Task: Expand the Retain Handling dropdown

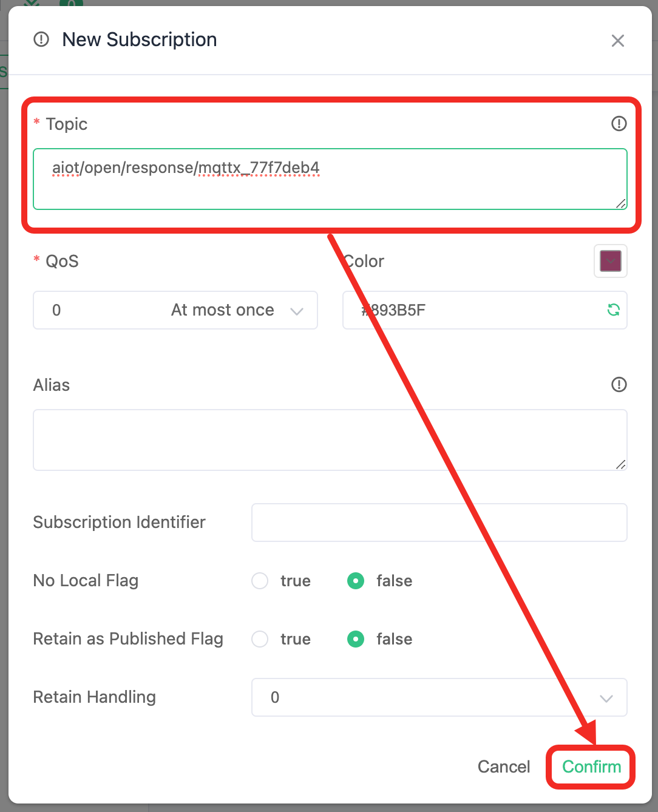Action: (439, 697)
